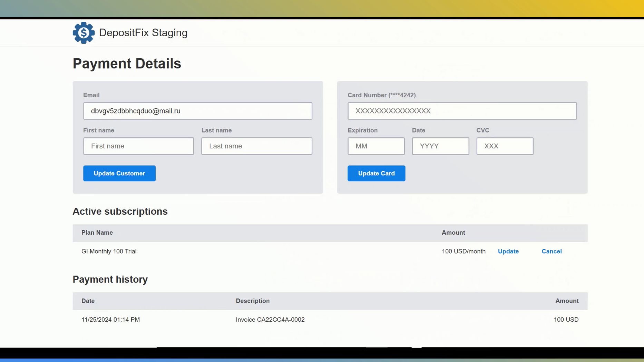Click the Card Number input field
Viewport: 644px width, 362px height.
click(462, 111)
